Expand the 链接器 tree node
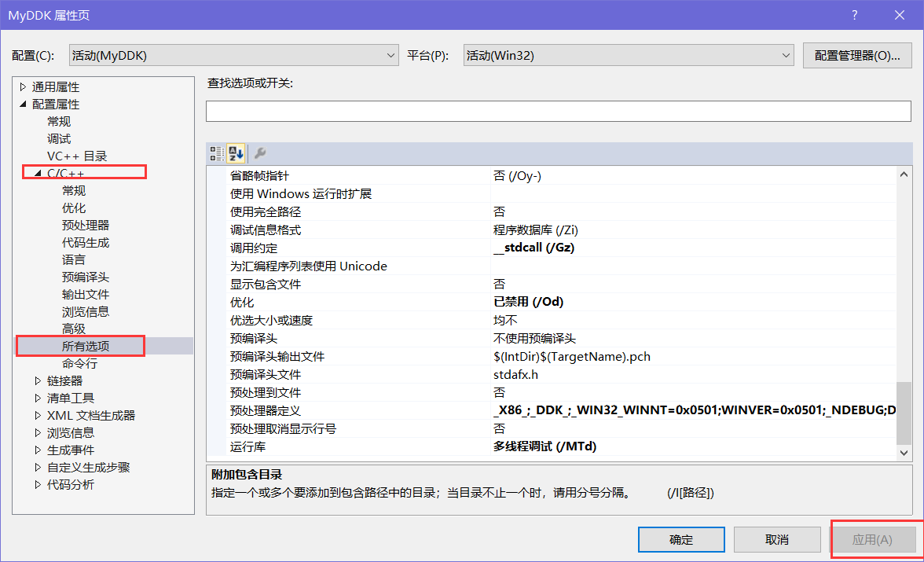 tap(38, 381)
